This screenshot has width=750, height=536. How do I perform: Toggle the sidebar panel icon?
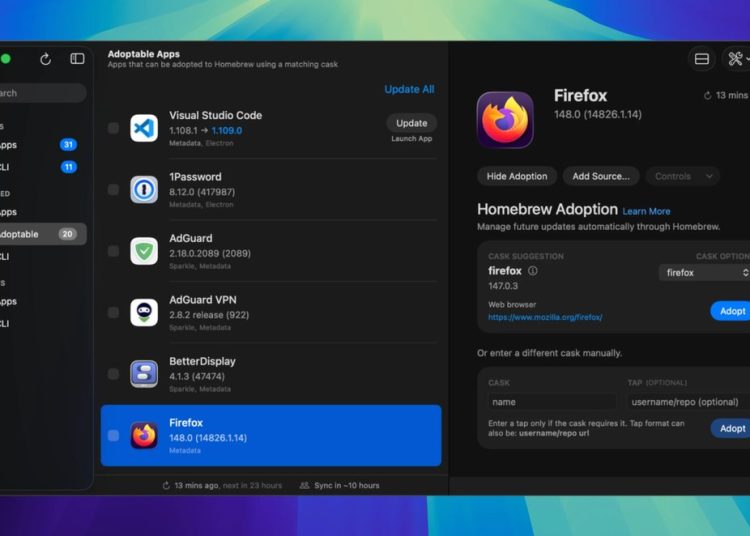coord(77,59)
